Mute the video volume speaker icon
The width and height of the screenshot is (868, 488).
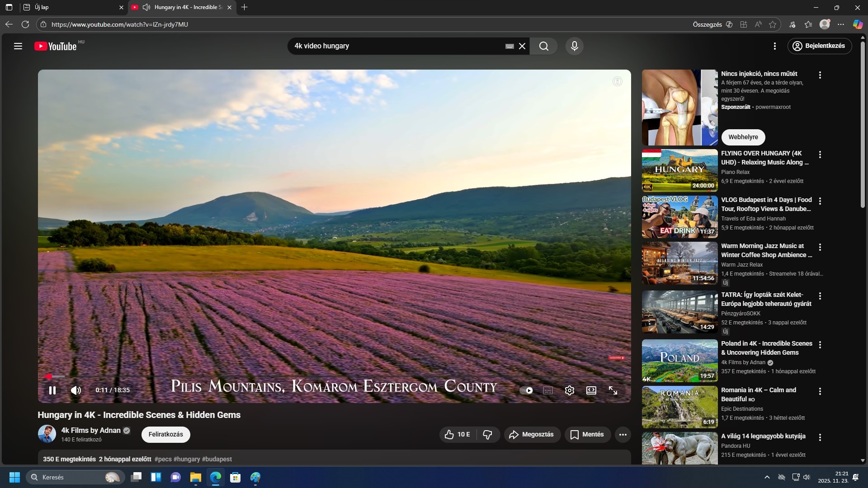(x=76, y=390)
